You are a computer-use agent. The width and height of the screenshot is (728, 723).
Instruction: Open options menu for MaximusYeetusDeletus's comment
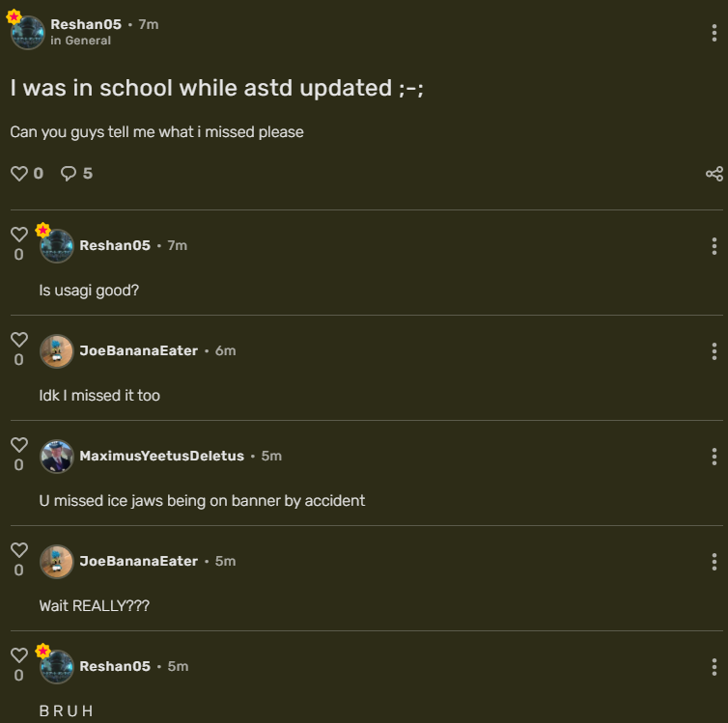pyautogui.click(x=714, y=457)
